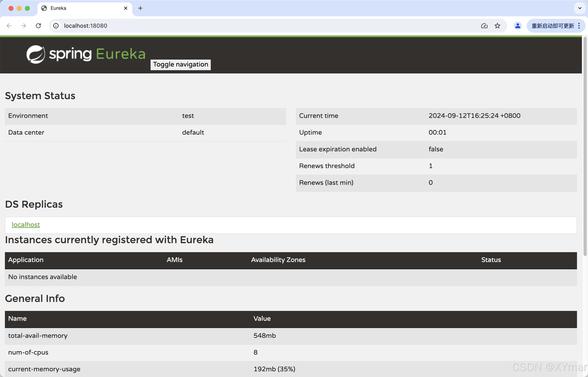The height and width of the screenshot is (377, 588).
Task: Open the localhost replica link
Action: click(26, 225)
